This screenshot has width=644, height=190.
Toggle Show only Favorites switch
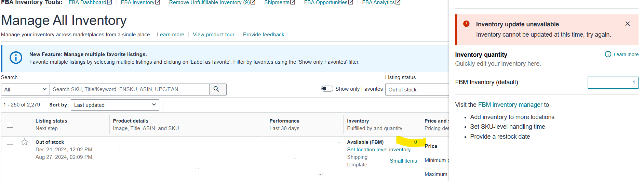pos(327,89)
